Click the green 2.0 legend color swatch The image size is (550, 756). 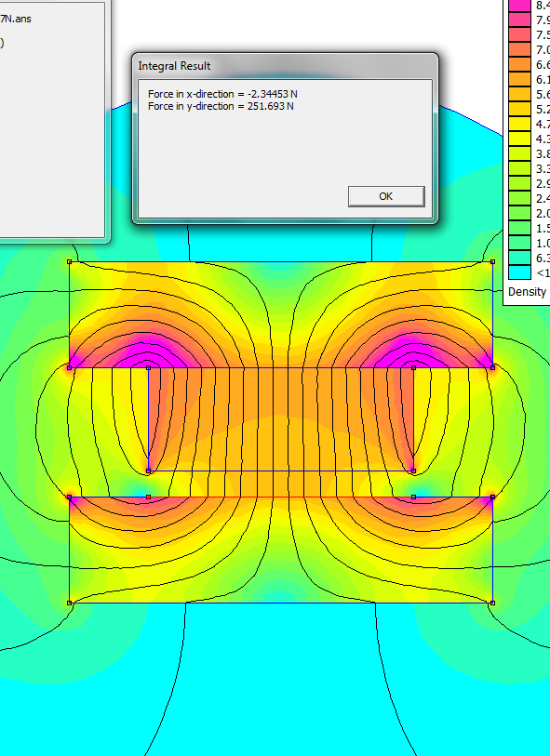point(519,213)
